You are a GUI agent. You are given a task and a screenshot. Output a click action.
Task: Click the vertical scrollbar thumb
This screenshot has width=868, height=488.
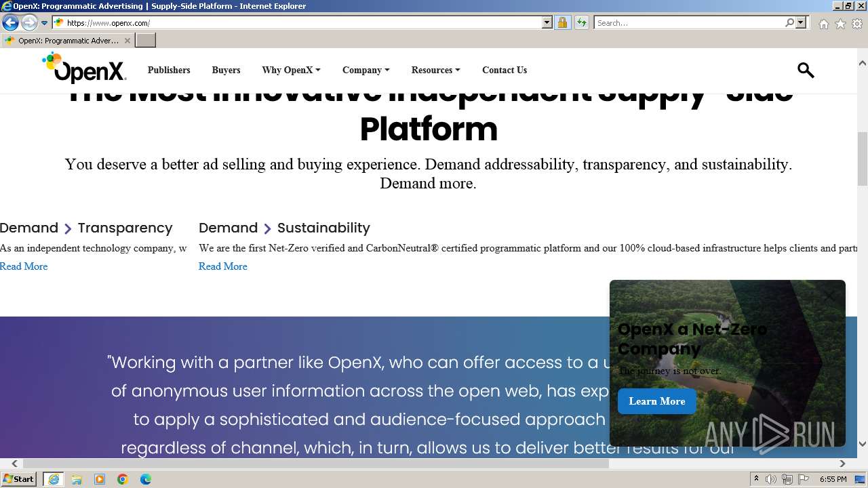coord(863,159)
